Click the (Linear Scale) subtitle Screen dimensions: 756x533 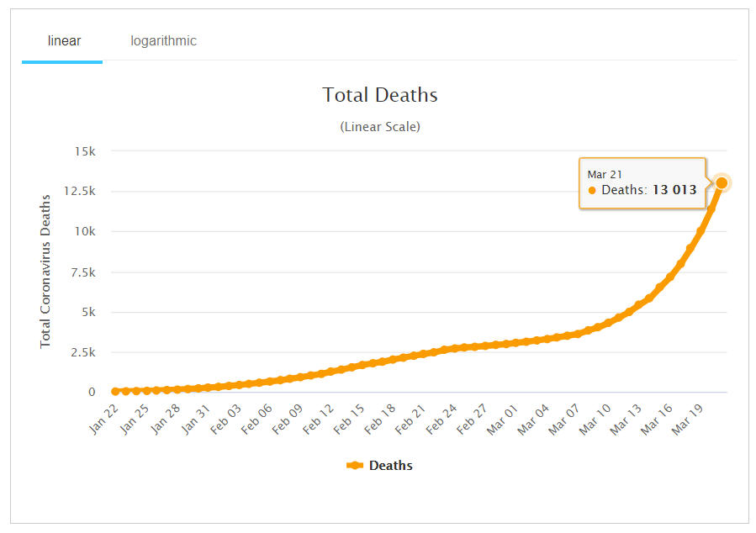tap(380, 127)
